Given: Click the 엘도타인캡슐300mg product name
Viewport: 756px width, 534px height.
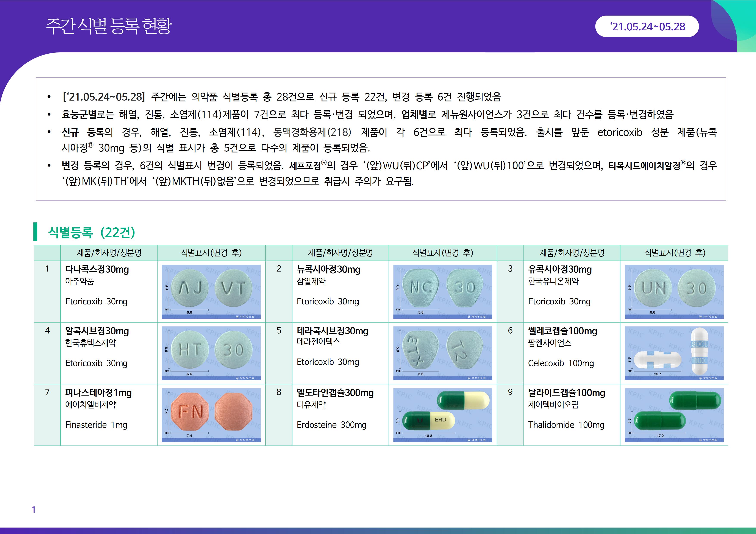Looking at the screenshot, I should coord(335,393).
